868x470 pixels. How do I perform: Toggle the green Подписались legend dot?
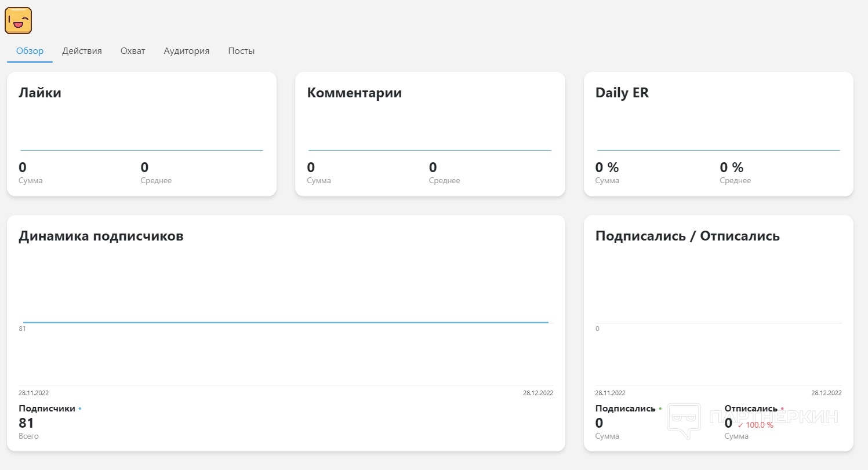click(660, 409)
